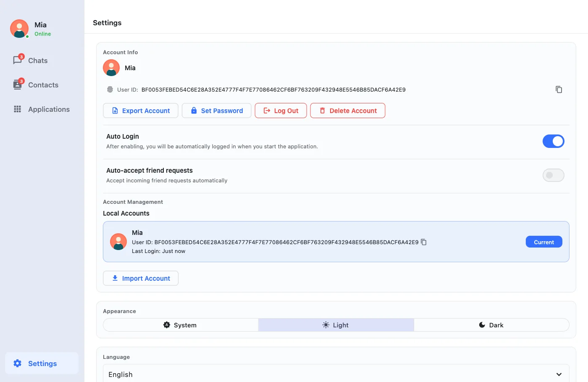Click the Settings gear icon

pos(18,364)
